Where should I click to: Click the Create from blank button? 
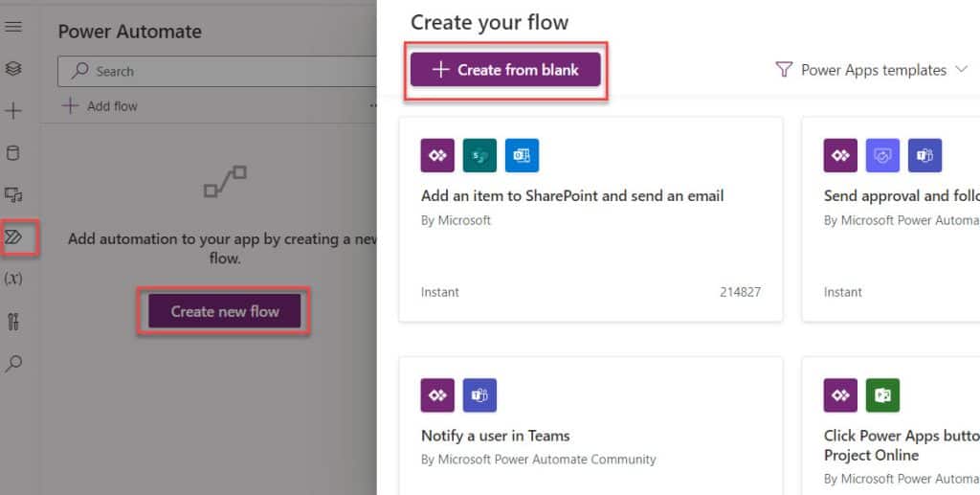point(505,70)
